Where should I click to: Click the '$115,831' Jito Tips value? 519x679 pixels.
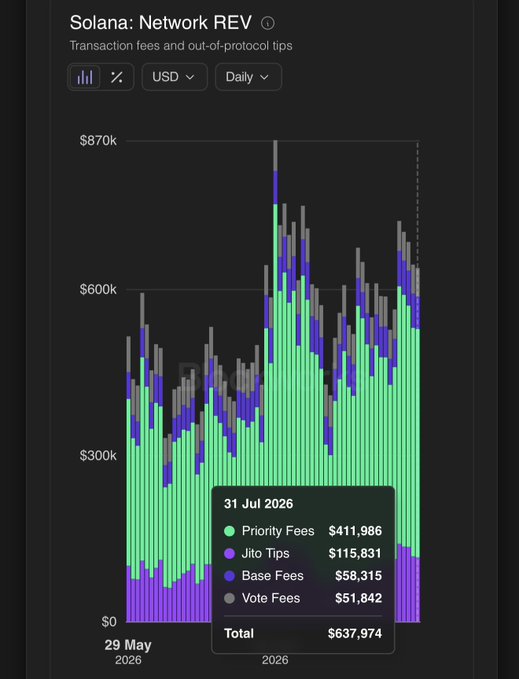click(x=355, y=553)
